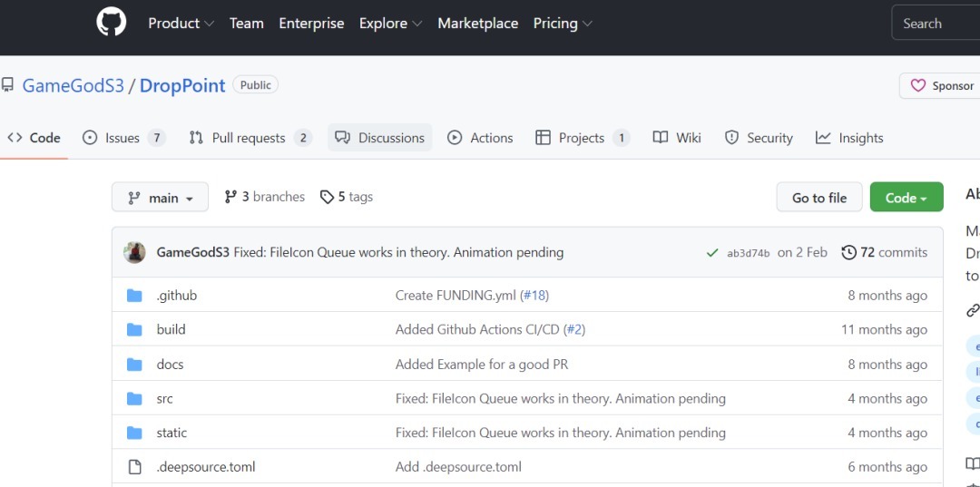Switch to the Issues tab
This screenshot has height=487, width=980.
[x=124, y=138]
